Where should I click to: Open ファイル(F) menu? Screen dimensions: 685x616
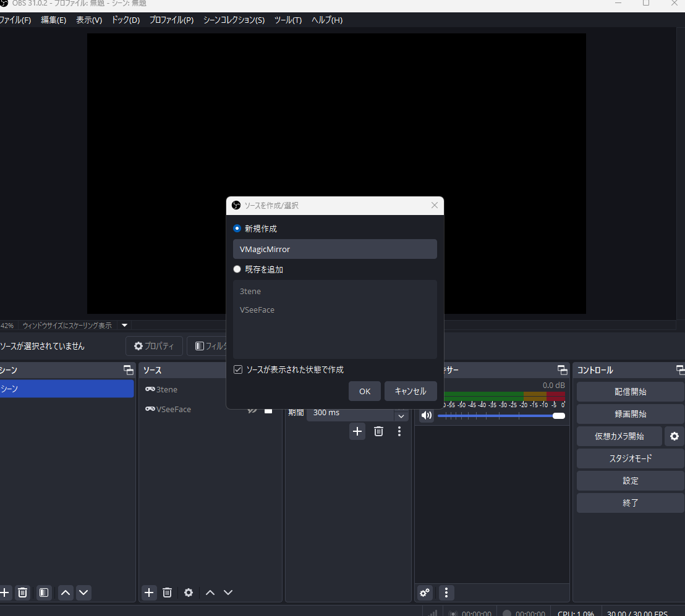pyautogui.click(x=15, y=20)
